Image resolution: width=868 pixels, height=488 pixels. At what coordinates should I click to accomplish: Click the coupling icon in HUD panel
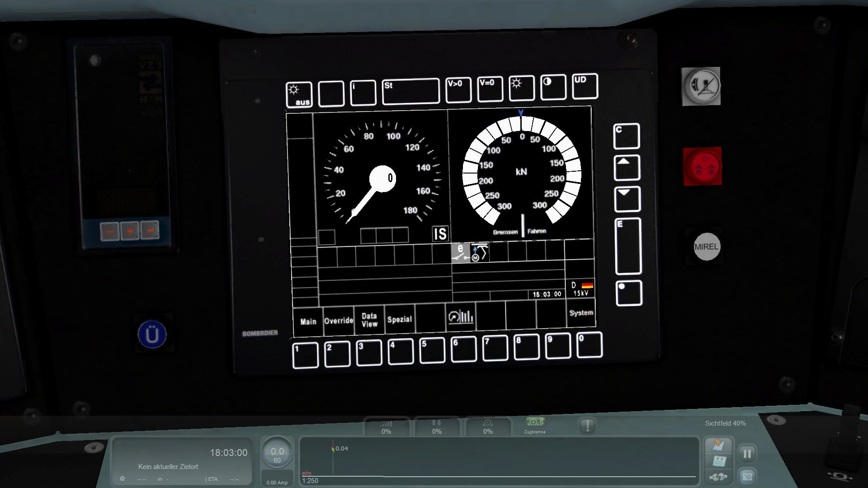[718, 477]
